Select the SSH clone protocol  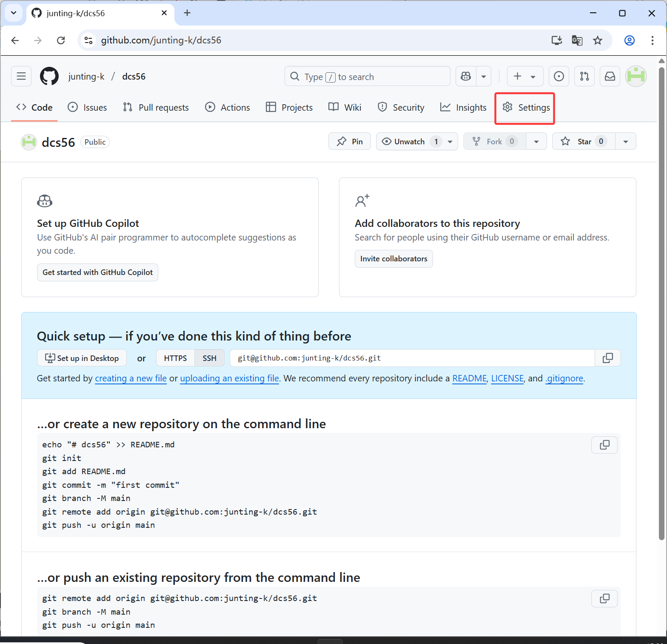click(x=209, y=358)
